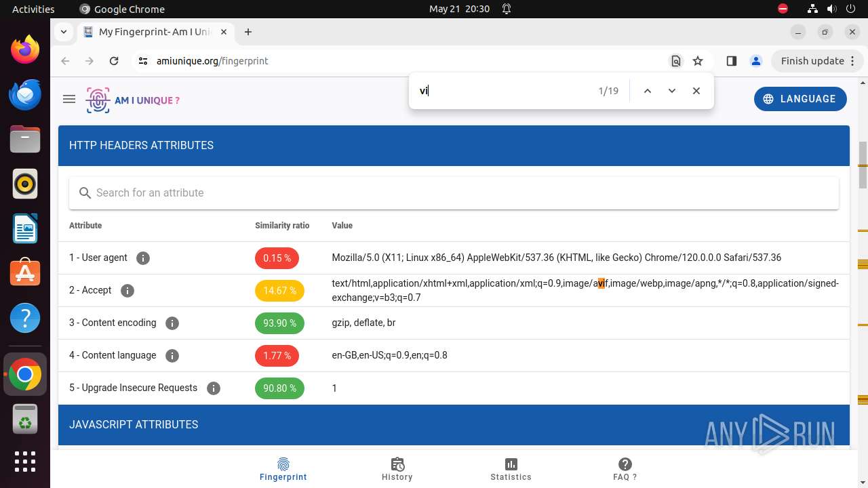Click the address bar URL
The height and width of the screenshot is (488, 868).
pyautogui.click(x=212, y=61)
